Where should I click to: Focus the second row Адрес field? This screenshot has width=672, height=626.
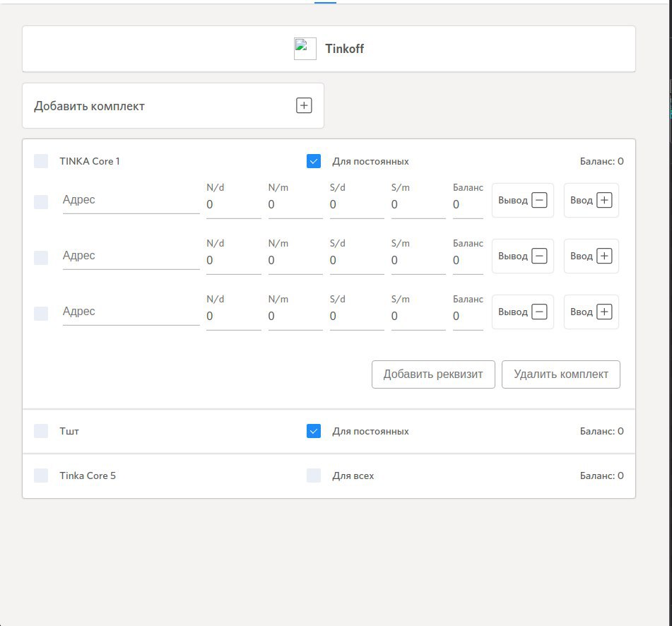pyautogui.click(x=131, y=256)
